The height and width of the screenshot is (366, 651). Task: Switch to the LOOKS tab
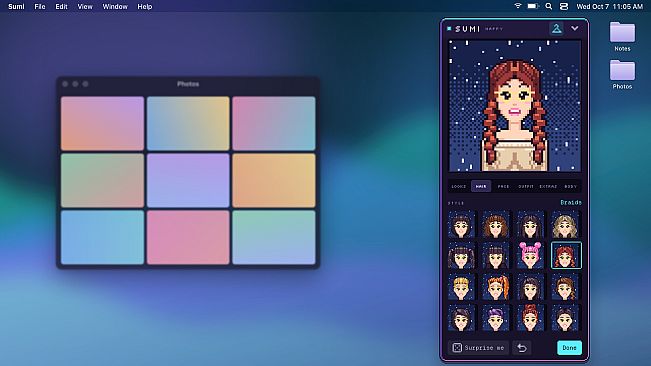coord(459,186)
